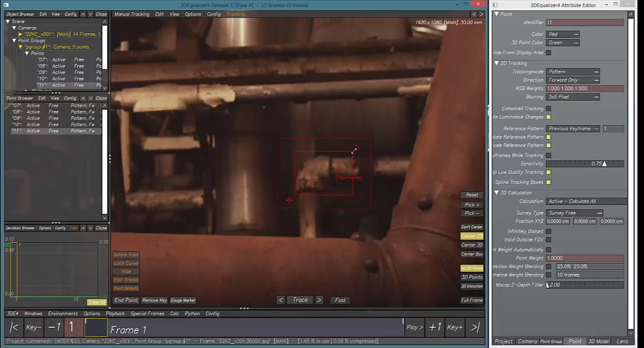Image resolution: width=644 pixels, height=348 pixels.
Task: Click the Point Weight input field
Action: click(585, 258)
